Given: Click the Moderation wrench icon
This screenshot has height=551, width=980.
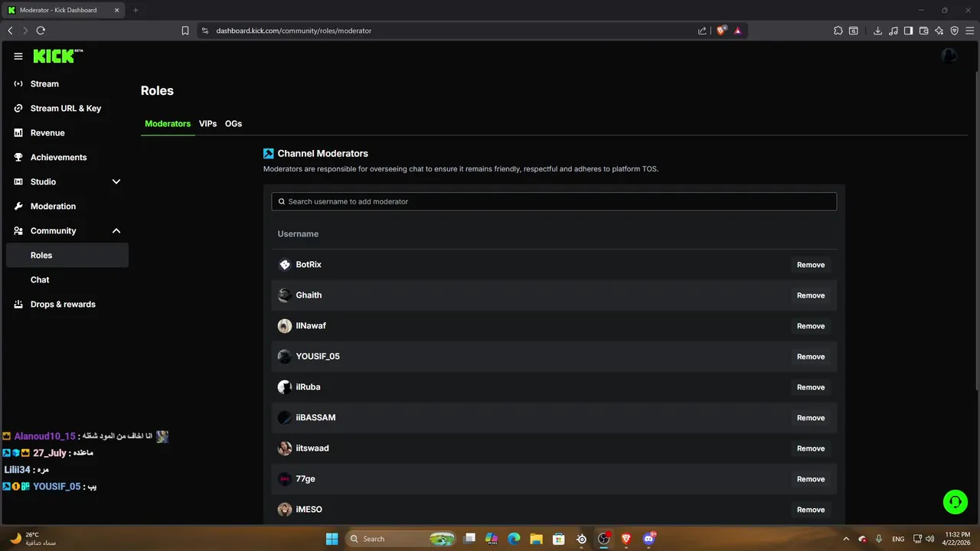Looking at the screenshot, I should 18,207.
